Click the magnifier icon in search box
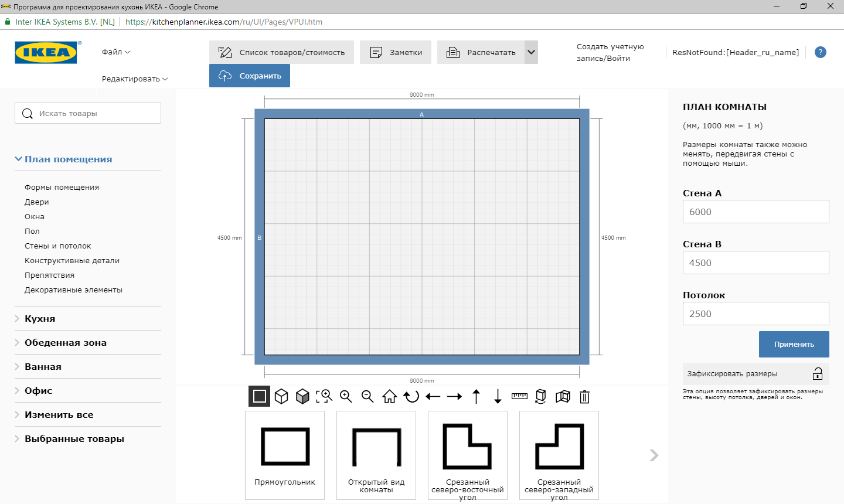The image size is (844, 504). click(x=28, y=114)
